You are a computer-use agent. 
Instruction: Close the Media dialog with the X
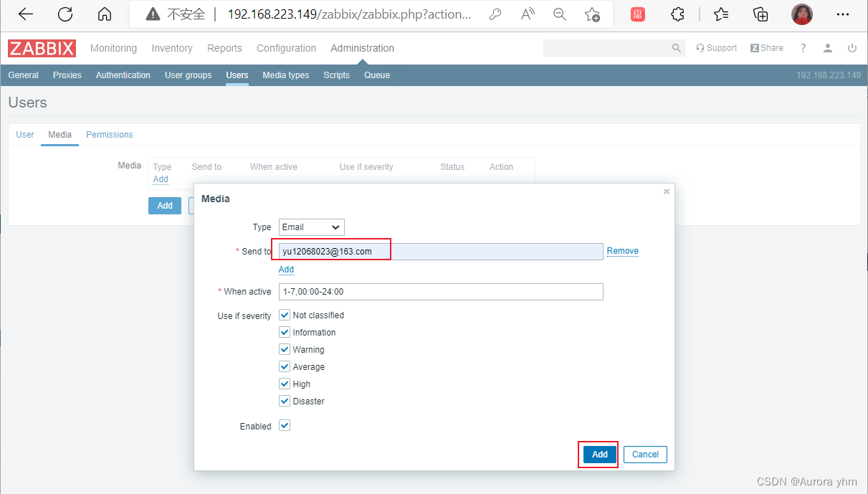point(667,191)
